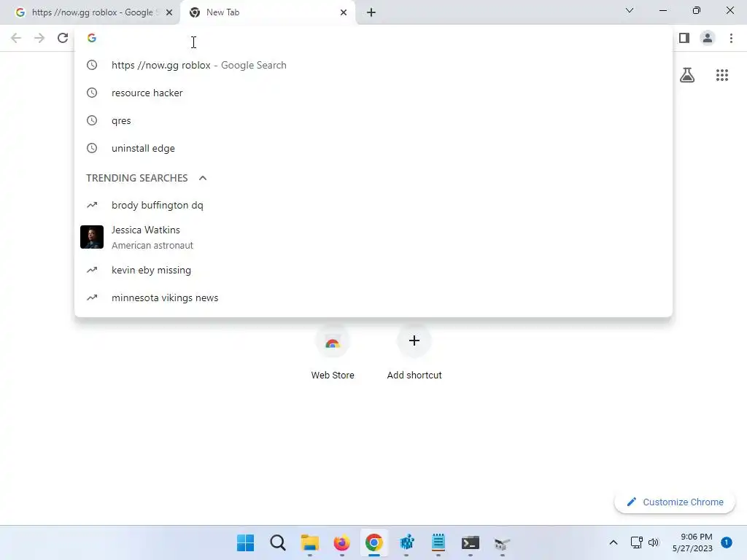Image resolution: width=747 pixels, height=560 pixels.
Task: Go forward with the forward arrow
Action: click(x=39, y=38)
